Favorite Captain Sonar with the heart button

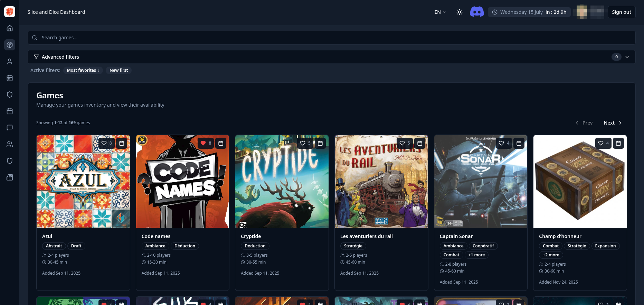click(504, 143)
